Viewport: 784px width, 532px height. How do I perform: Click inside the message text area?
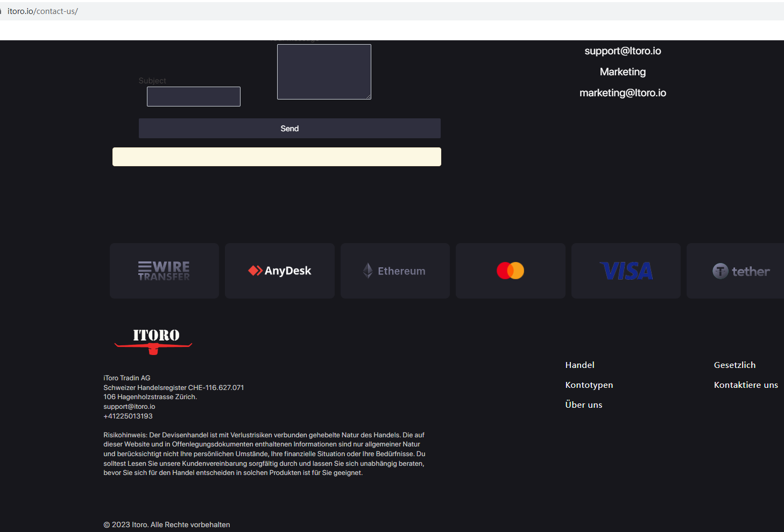tap(324, 72)
